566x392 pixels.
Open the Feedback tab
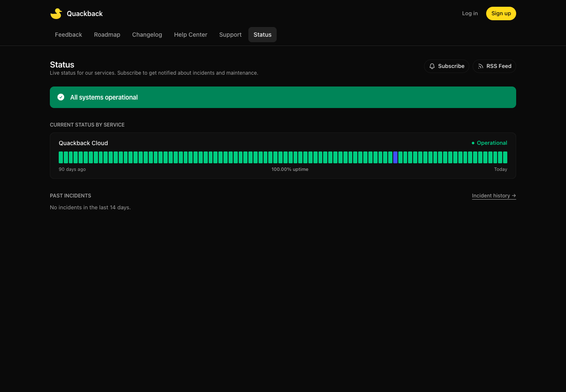pyautogui.click(x=68, y=35)
